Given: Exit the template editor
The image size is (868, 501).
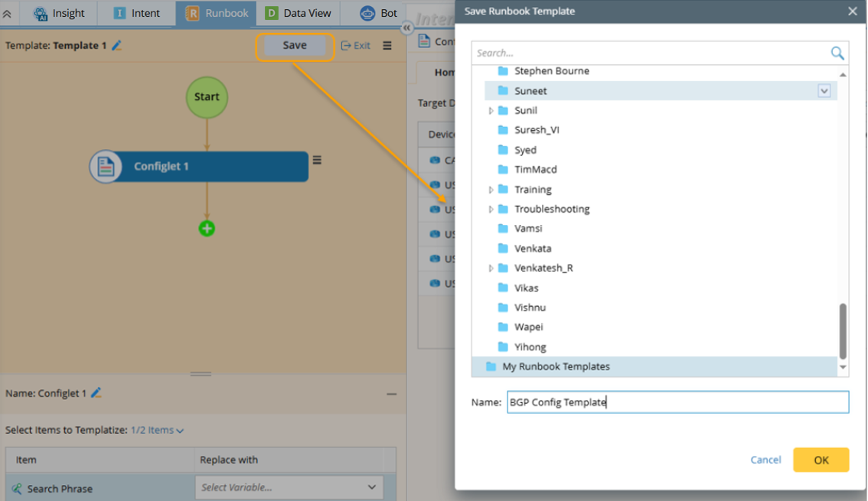Looking at the screenshot, I should [x=355, y=45].
